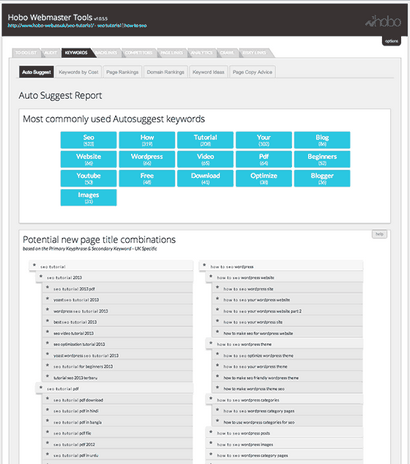Viewport: 410px width, 464px height.
Task: Collapse the 'seo tutorial 2013' tree row
Action: click(x=114, y=277)
